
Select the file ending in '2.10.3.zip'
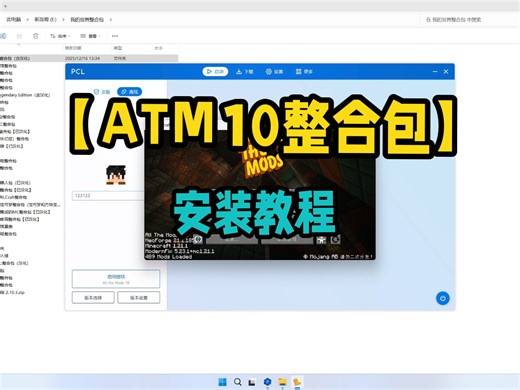pos(12,293)
